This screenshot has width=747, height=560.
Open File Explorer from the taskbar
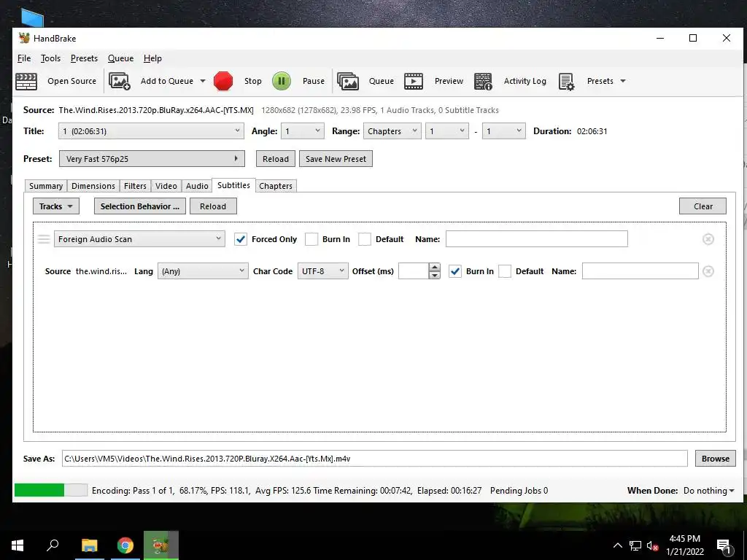89,545
